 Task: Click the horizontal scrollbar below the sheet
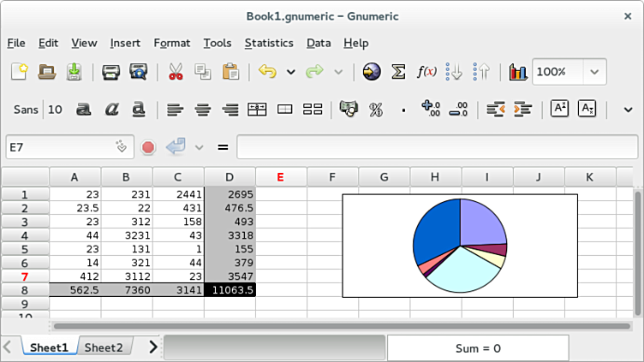pyautogui.click(x=343, y=326)
